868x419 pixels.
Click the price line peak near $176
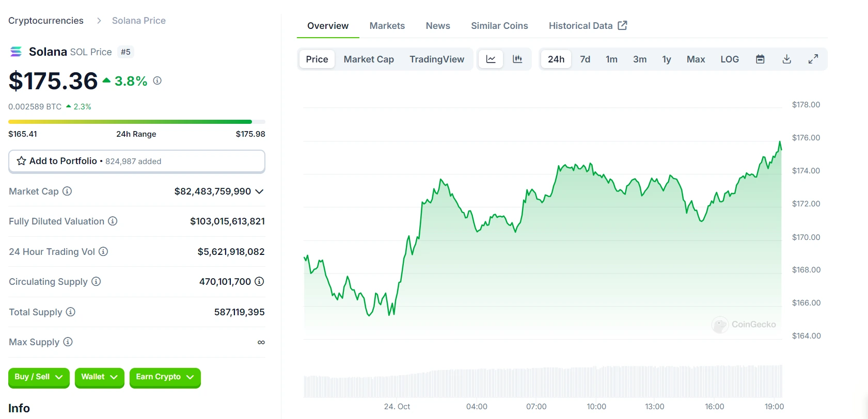point(780,142)
